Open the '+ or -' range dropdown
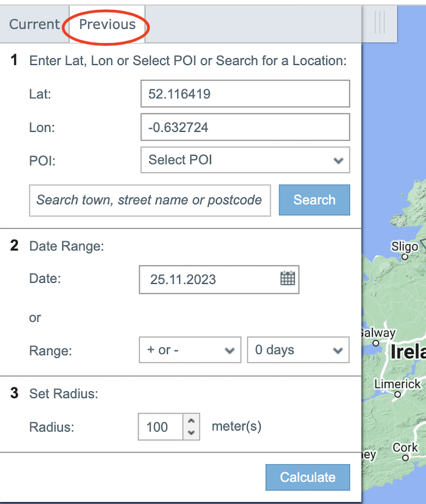Image resolution: width=426 pixels, height=504 pixels. click(x=189, y=350)
